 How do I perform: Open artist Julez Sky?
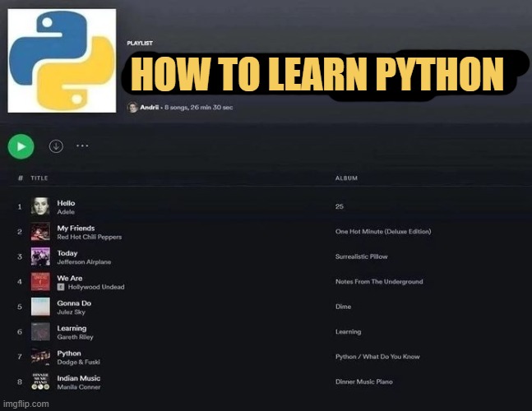(72, 312)
